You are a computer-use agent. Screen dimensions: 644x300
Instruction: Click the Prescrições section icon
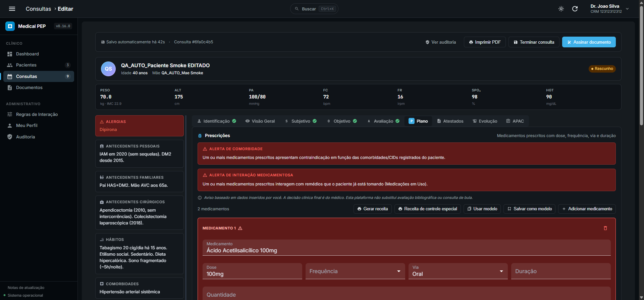[200, 136]
